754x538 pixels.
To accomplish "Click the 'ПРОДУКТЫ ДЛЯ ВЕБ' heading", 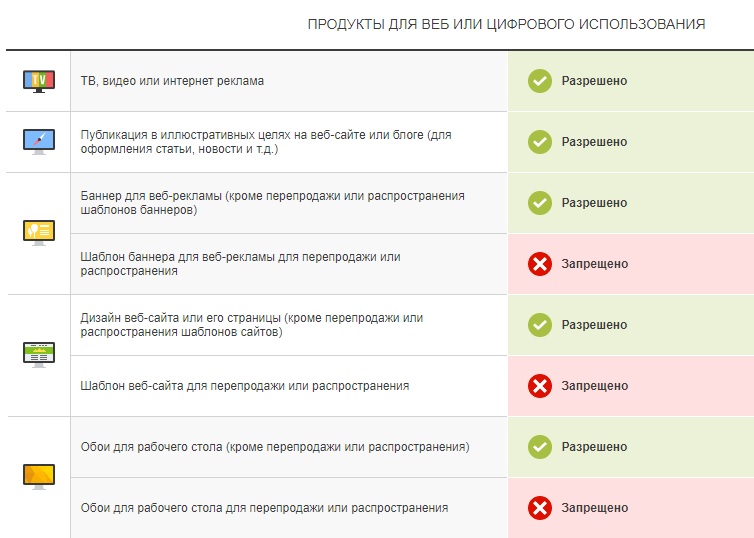I will 506,24.
